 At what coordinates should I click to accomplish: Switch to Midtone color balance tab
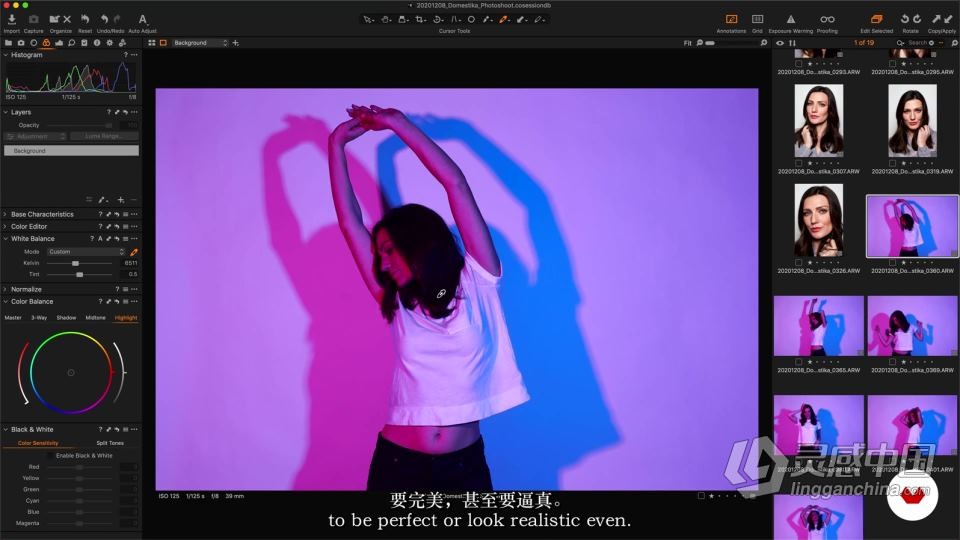point(96,318)
